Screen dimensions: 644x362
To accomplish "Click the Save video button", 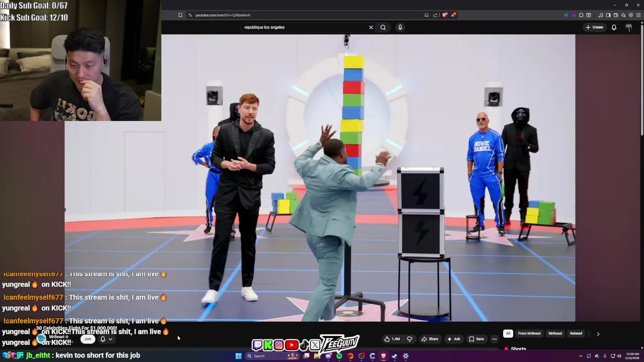I will pos(476,339).
